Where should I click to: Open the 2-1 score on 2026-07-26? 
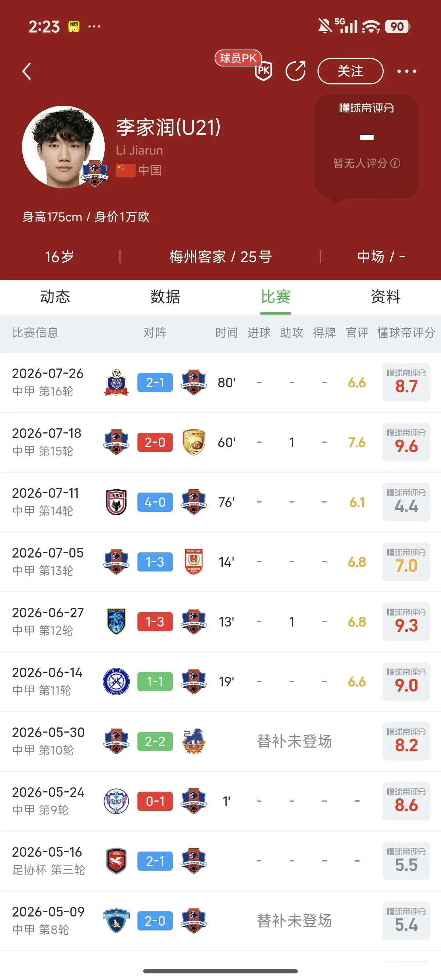[155, 382]
